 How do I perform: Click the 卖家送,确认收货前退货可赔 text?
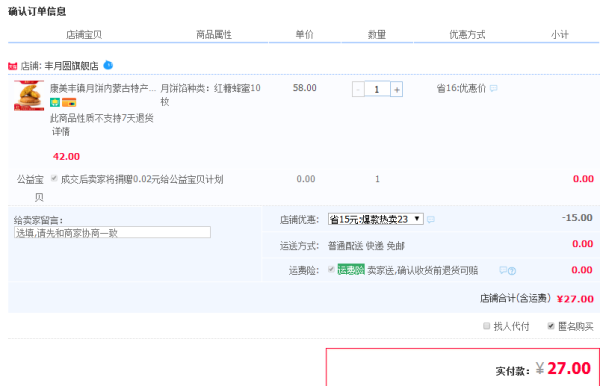click(423, 270)
